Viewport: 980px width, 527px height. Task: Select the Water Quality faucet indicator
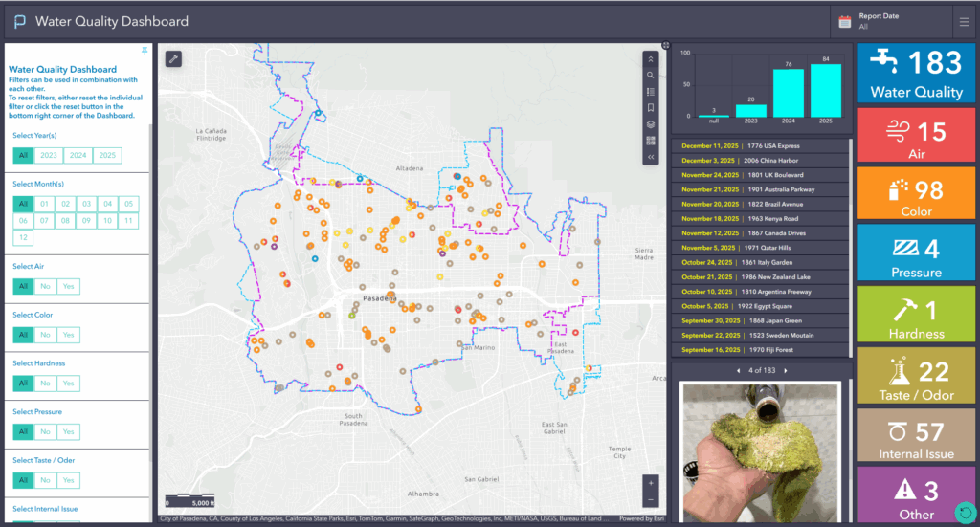pos(916,74)
